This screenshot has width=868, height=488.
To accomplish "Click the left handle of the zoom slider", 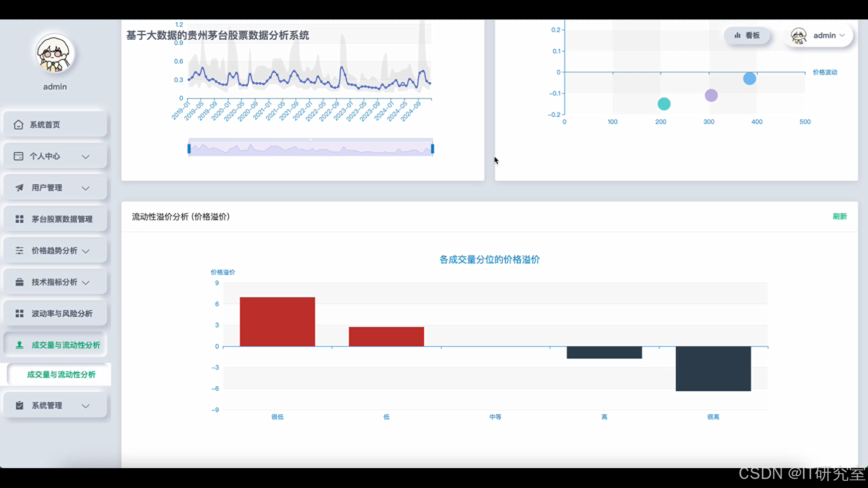I will [189, 149].
